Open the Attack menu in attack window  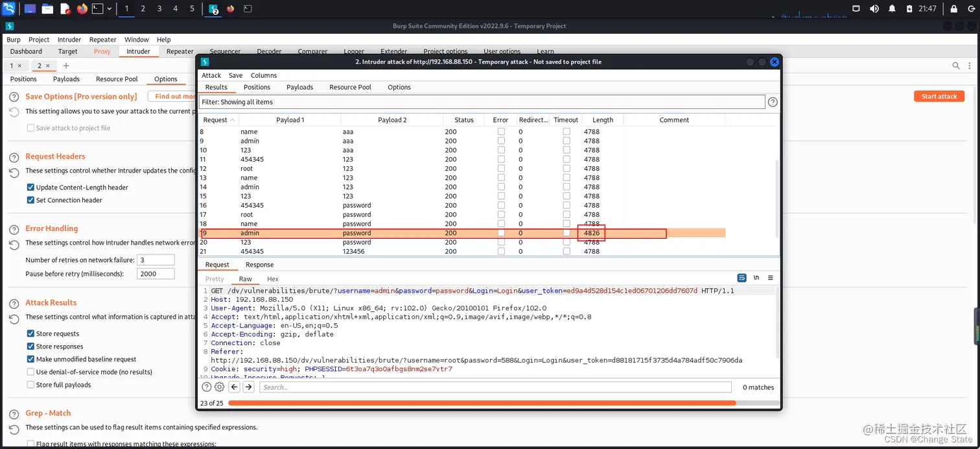click(x=211, y=75)
